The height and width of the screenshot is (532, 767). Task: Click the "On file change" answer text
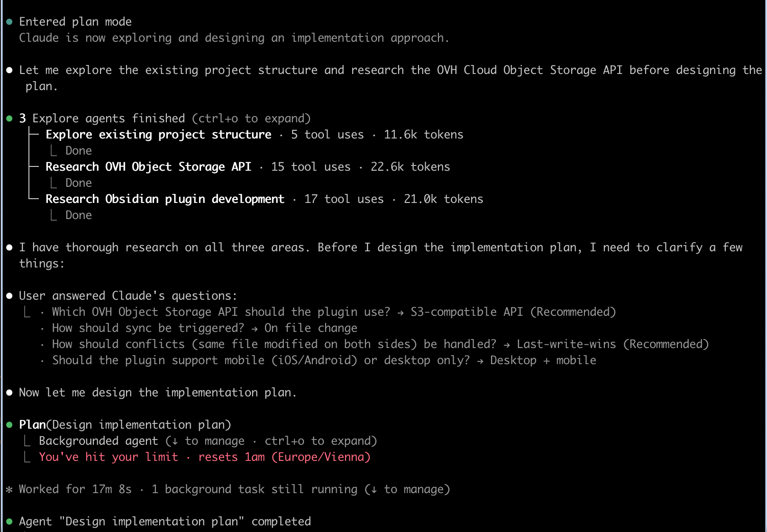click(x=310, y=328)
